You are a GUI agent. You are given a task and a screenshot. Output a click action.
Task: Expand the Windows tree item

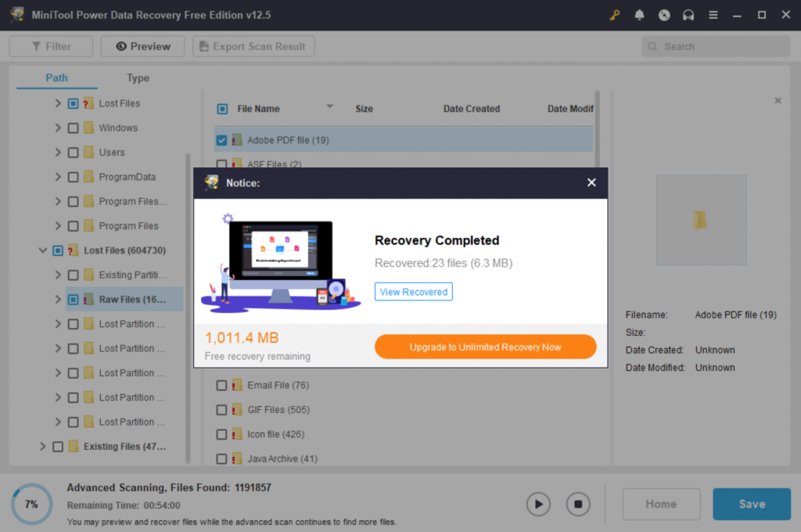58,128
